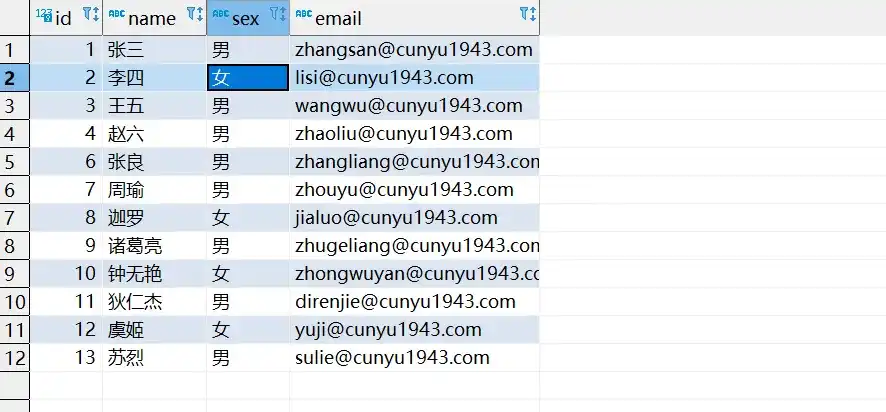Click the numeric type icon beside id
This screenshot has height=412, width=886.
click(44, 15)
